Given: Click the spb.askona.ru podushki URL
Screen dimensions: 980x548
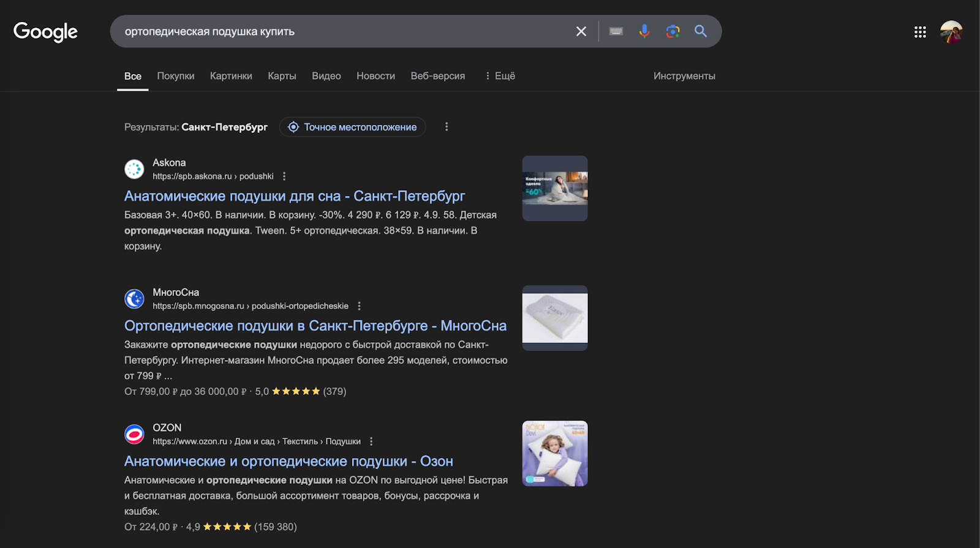Looking at the screenshot, I should click(x=213, y=176).
